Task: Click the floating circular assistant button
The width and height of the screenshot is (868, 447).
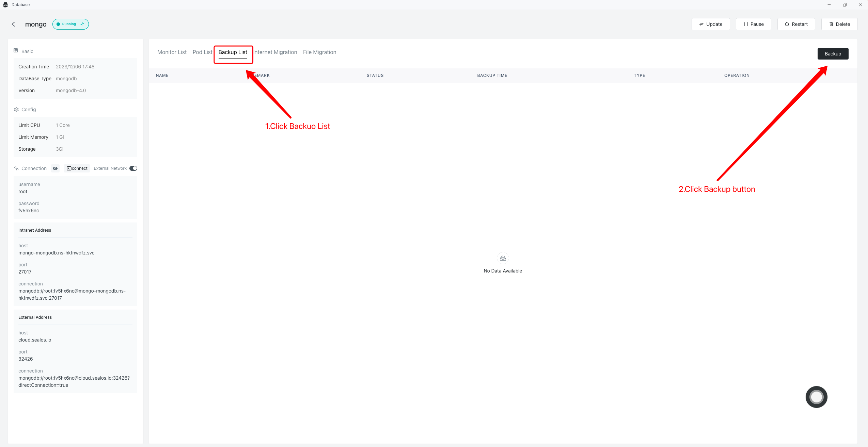Action: point(816,397)
